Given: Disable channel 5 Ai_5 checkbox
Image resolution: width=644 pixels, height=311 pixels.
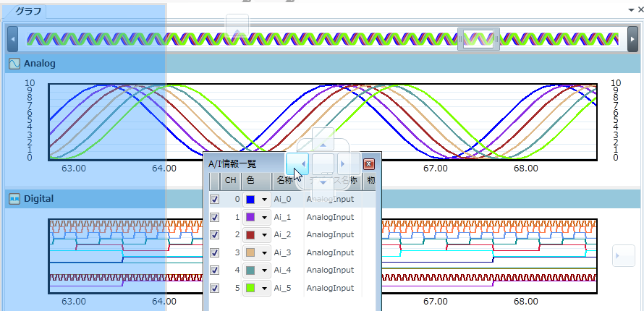Looking at the screenshot, I should pyautogui.click(x=215, y=288).
